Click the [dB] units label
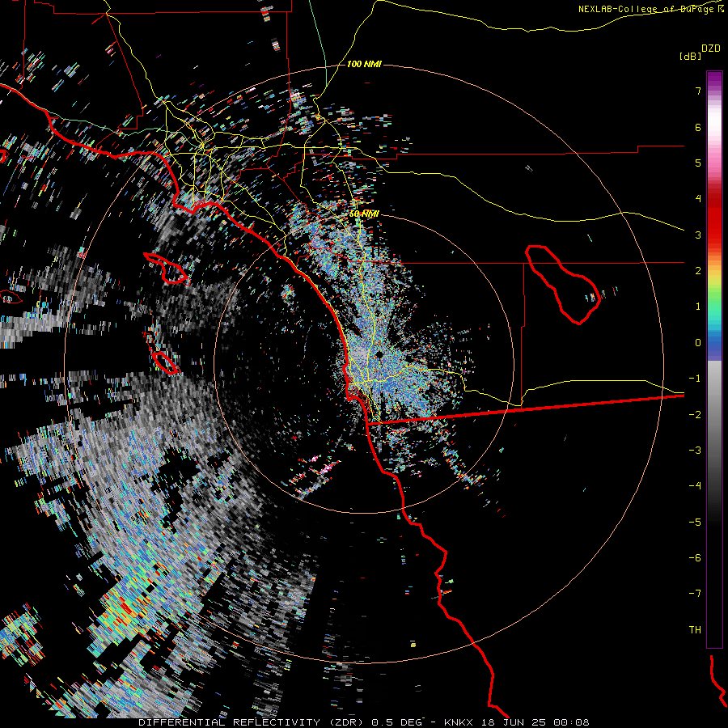Screen dimensions: 728x728 (x=691, y=56)
